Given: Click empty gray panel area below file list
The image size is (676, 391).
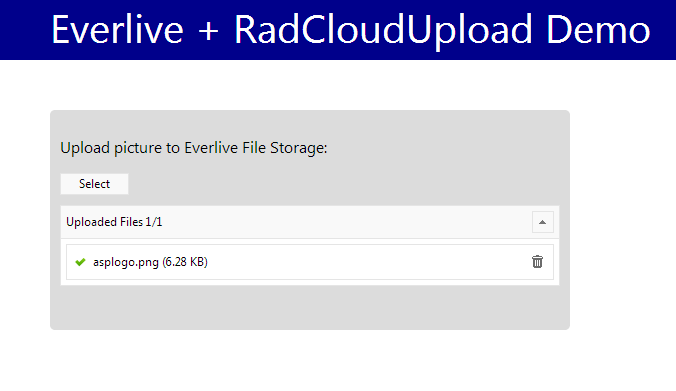Looking at the screenshot, I should (x=310, y=307).
